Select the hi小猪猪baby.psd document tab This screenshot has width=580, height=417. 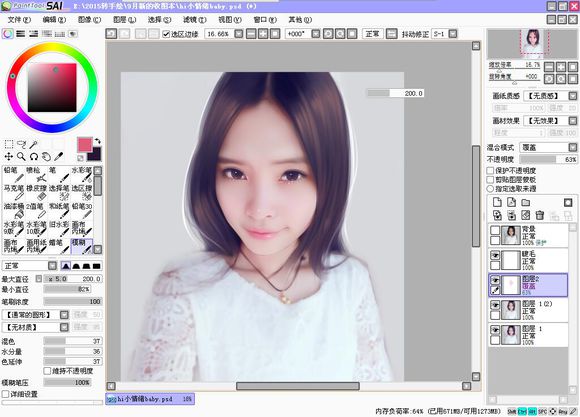[x=150, y=399]
